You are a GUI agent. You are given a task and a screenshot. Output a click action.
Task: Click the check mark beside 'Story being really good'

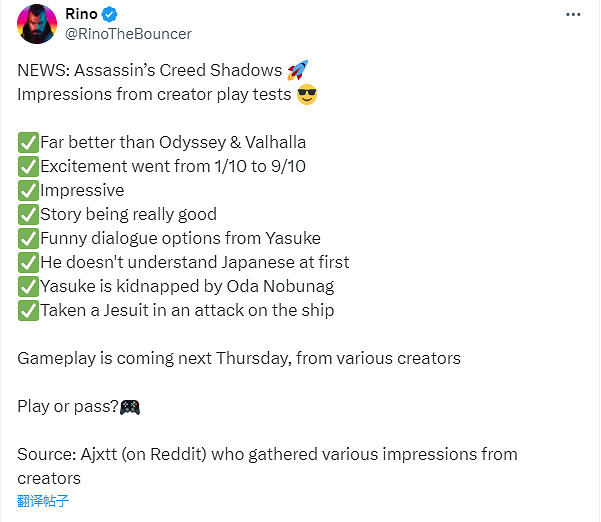coord(28,214)
